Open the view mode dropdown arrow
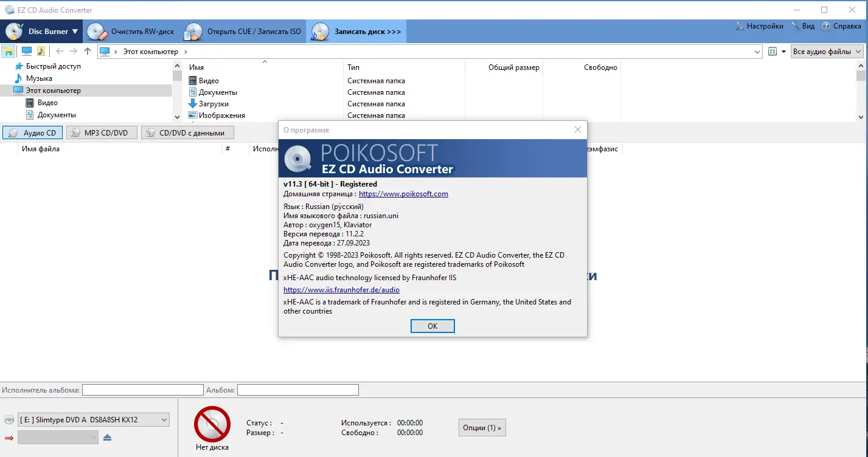 coord(783,52)
